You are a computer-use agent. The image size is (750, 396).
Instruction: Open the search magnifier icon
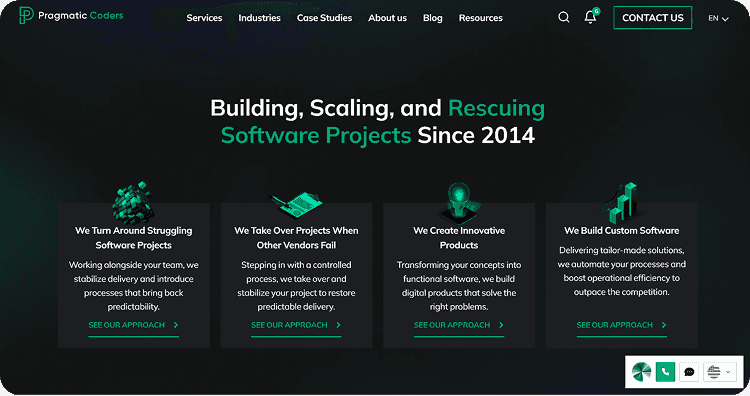(563, 18)
